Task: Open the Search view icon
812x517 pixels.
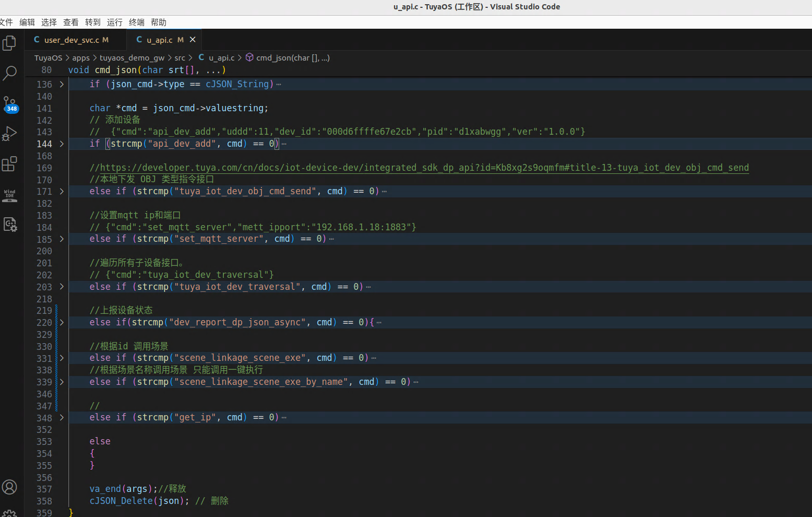Action: pyautogui.click(x=9, y=73)
